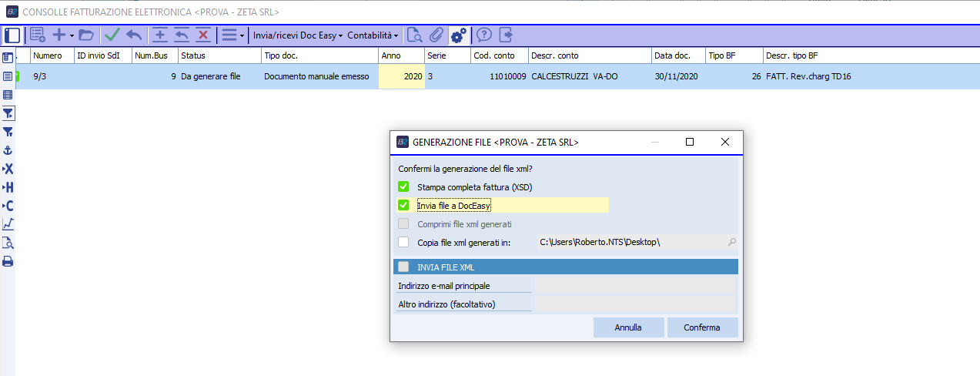980x376 pixels.
Task: Click the Annulla button
Action: pos(628,327)
